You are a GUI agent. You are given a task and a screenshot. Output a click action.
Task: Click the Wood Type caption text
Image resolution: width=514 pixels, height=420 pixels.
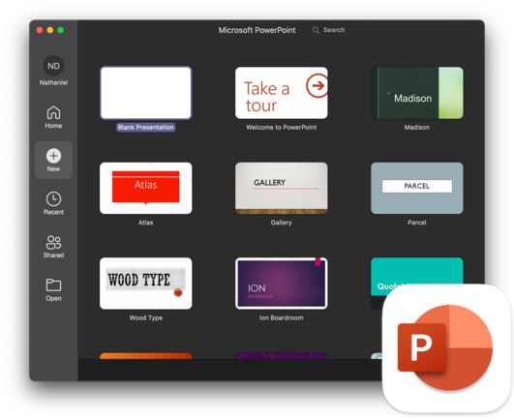[x=146, y=317]
